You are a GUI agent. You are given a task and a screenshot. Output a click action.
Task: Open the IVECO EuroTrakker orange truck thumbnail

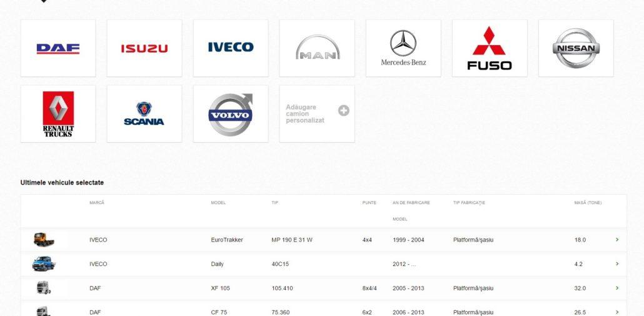(x=44, y=240)
